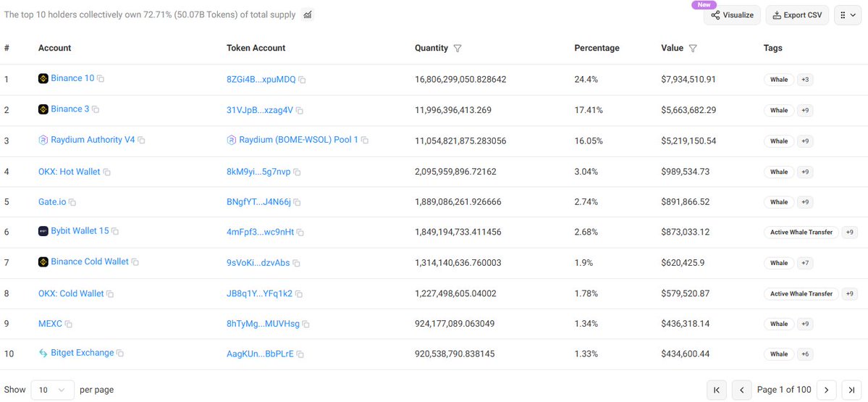Screen dimensions: 868x402
Task: Copy the Binance 10 account address
Action: tap(101, 79)
